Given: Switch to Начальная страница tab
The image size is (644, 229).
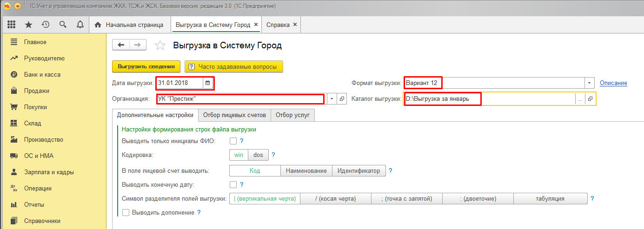Looking at the screenshot, I should click(x=129, y=25).
